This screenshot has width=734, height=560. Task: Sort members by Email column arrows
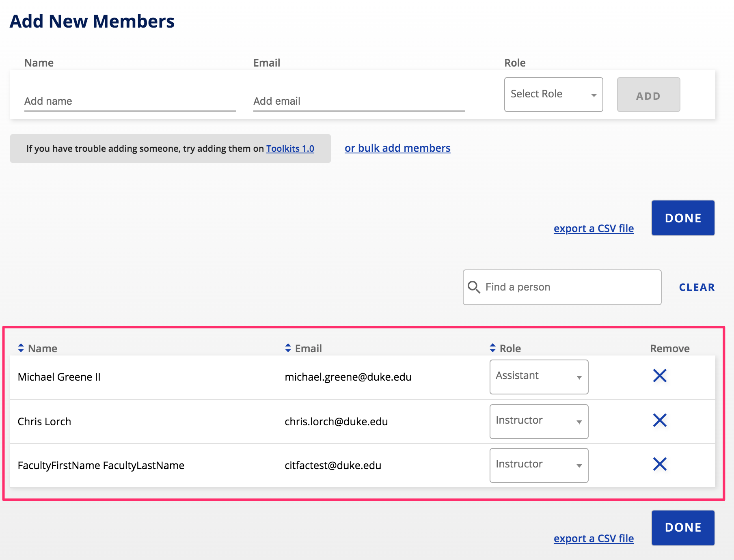pos(288,348)
